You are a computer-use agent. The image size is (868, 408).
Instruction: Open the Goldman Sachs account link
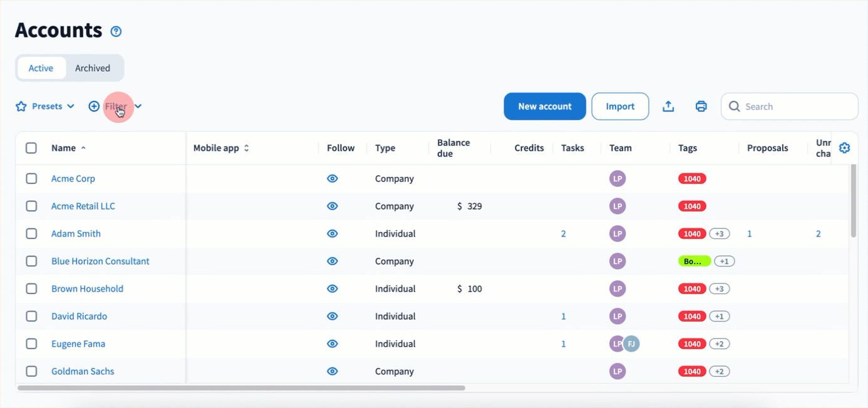pos(83,371)
